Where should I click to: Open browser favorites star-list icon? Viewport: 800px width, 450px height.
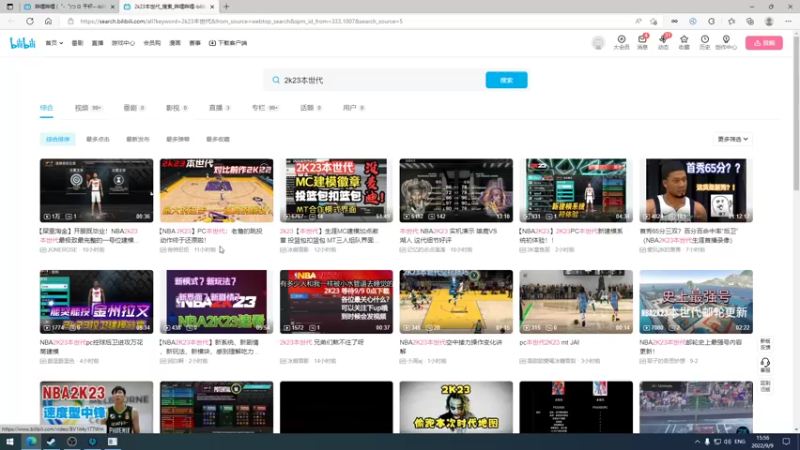point(731,21)
